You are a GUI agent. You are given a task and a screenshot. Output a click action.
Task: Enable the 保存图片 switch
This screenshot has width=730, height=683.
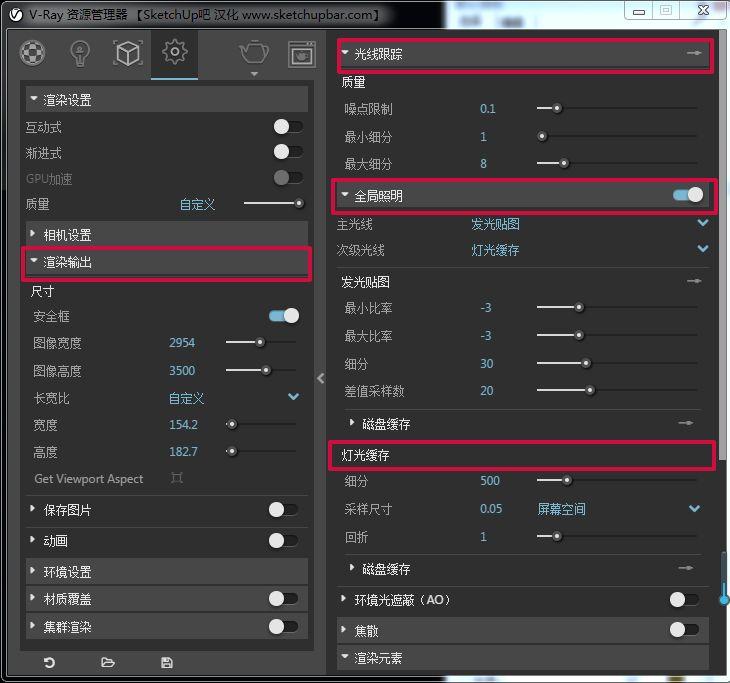tap(284, 510)
